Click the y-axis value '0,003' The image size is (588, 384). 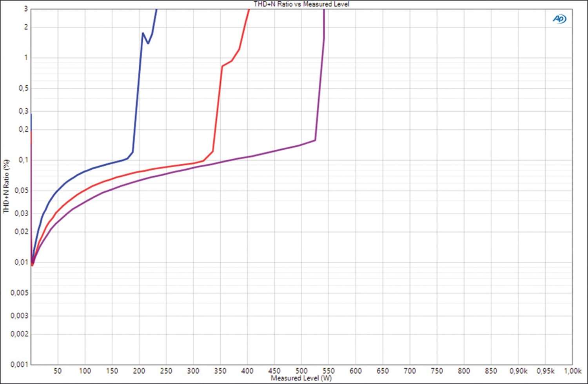(x=20, y=316)
